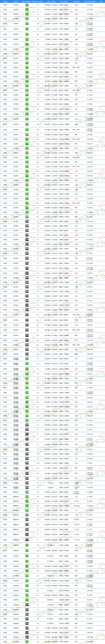Click the diesel ON icon in the Meriva Y 17 DT row
The image size is (105, 644).
point(27,529)
